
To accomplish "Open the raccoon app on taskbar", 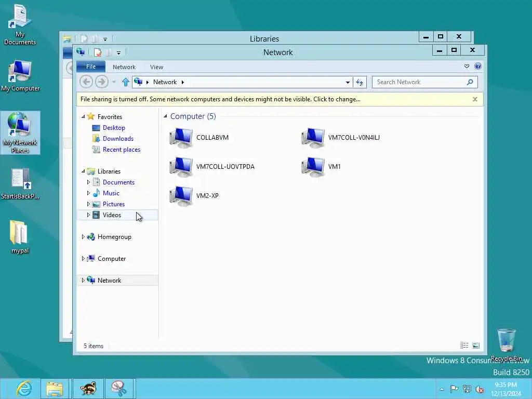I will (88, 389).
